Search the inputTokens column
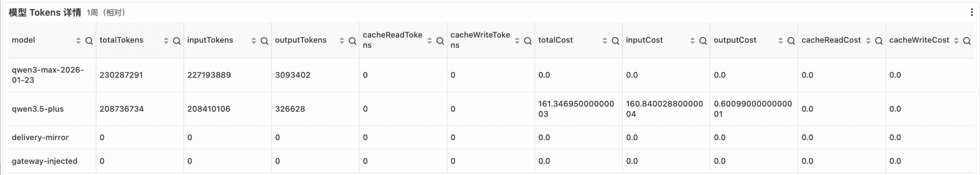 click(x=264, y=41)
